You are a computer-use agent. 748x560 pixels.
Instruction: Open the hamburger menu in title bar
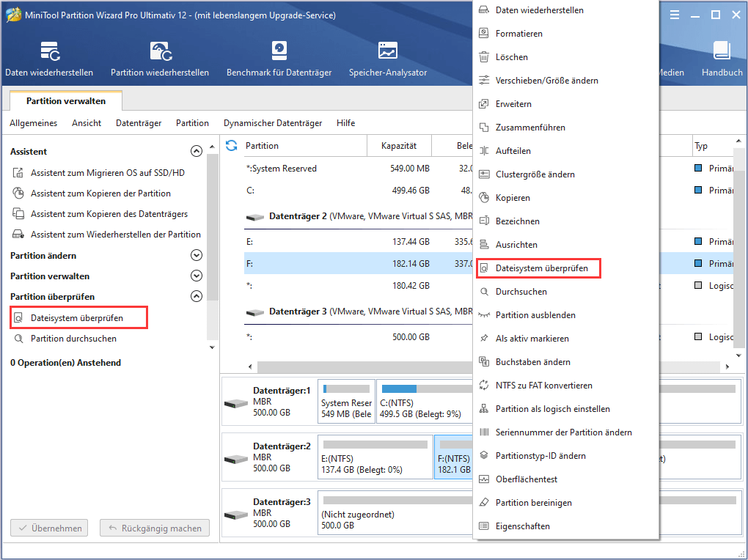675,15
